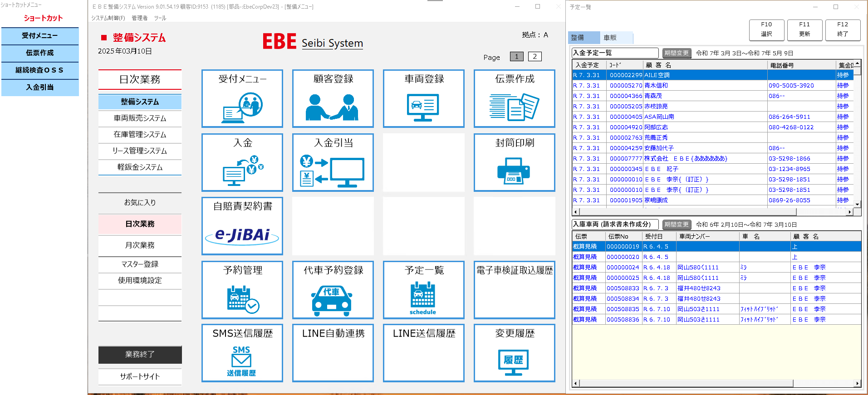Open the 封筒印刷 printer icon tile
Viewport: 868px width, 395px height.
point(515,162)
